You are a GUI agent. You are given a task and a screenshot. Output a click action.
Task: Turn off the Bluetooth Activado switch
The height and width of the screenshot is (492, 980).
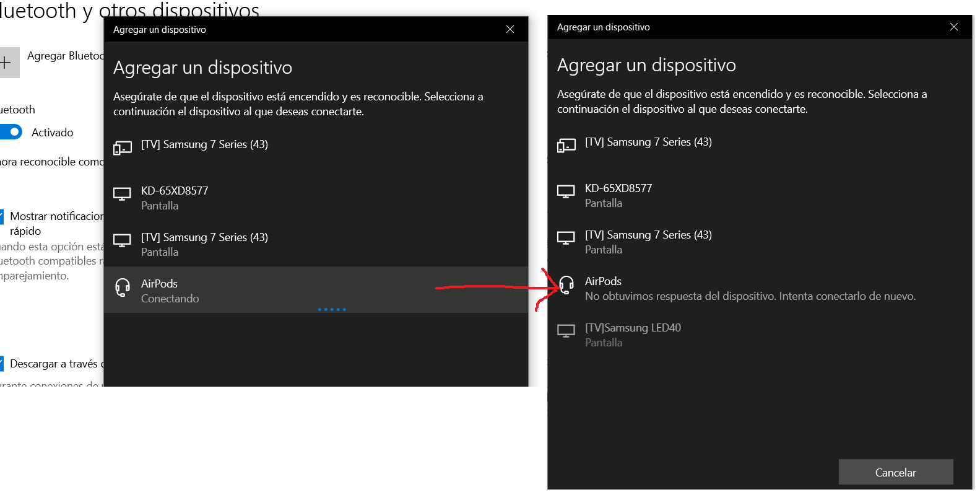11,132
